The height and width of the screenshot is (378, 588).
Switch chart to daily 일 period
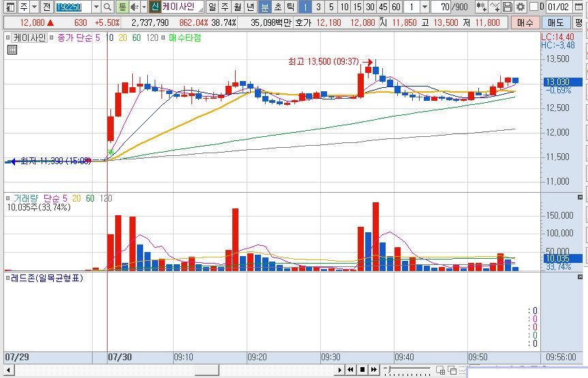pos(213,7)
